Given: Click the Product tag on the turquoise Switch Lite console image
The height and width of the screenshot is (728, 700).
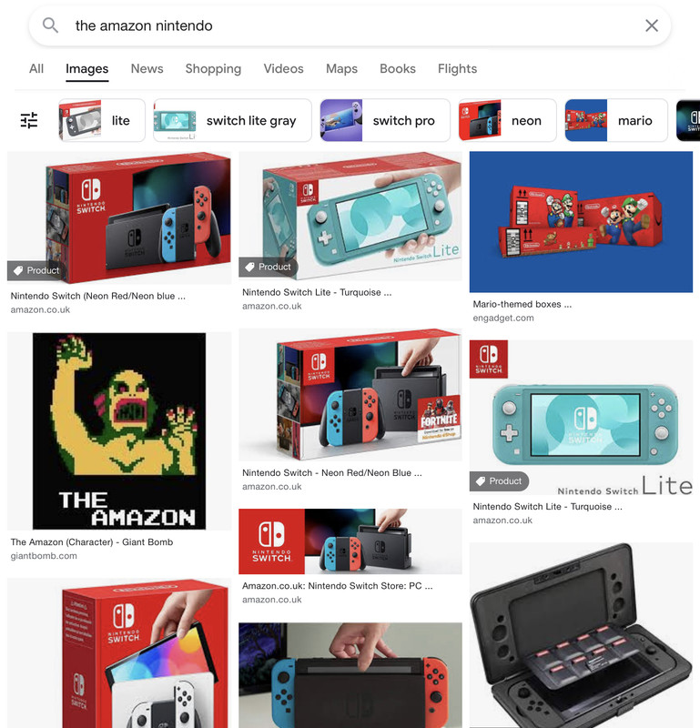Looking at the screenshot, I should [x=499, y=481].
